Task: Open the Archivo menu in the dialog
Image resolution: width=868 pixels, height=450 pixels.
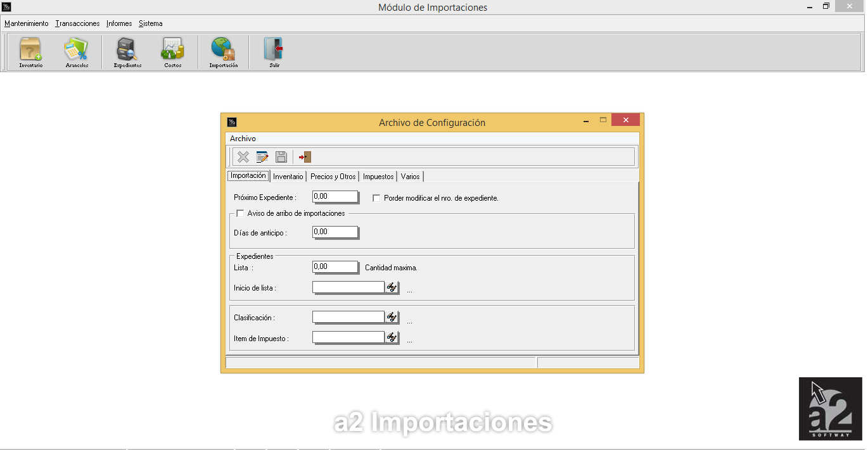Action: pyautogui.click(x=243, y=139)
